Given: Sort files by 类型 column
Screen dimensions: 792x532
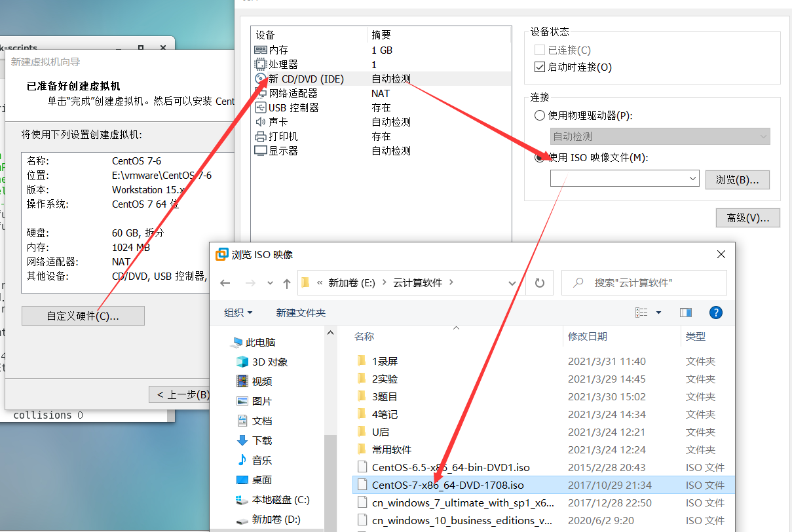Looking at the screenshot, I should point(696,336).
